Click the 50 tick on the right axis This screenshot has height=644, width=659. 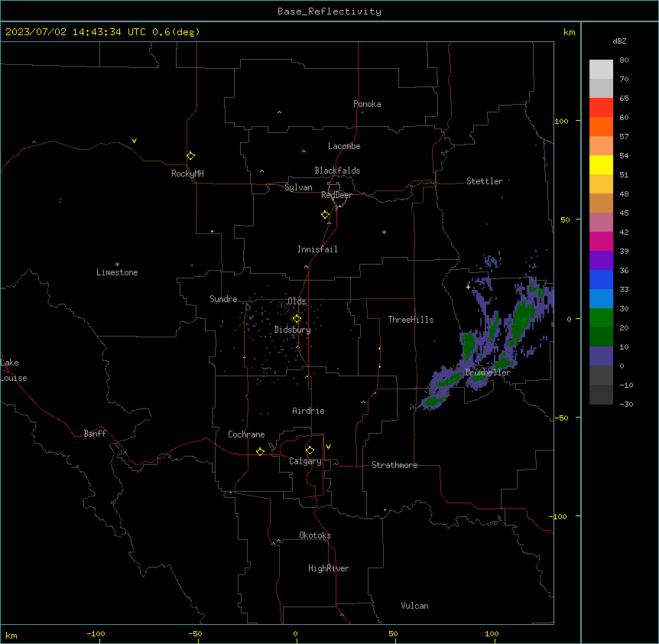point(565,220)
